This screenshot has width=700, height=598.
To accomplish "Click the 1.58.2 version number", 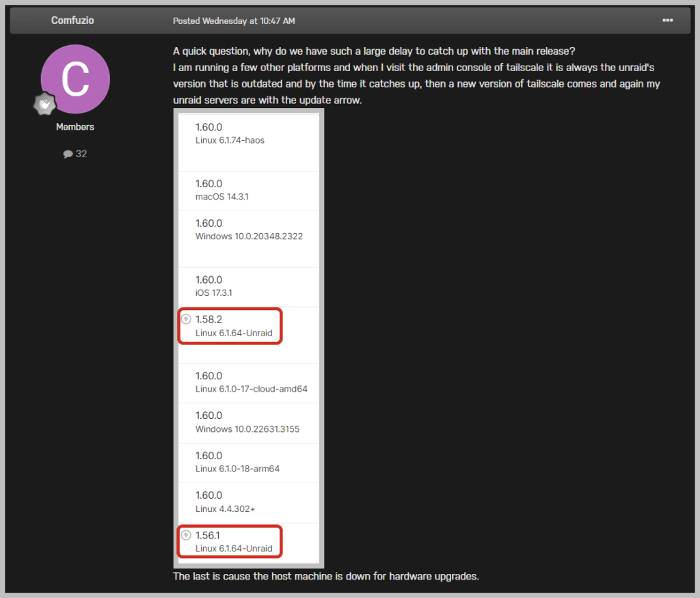I will (208, 320).
